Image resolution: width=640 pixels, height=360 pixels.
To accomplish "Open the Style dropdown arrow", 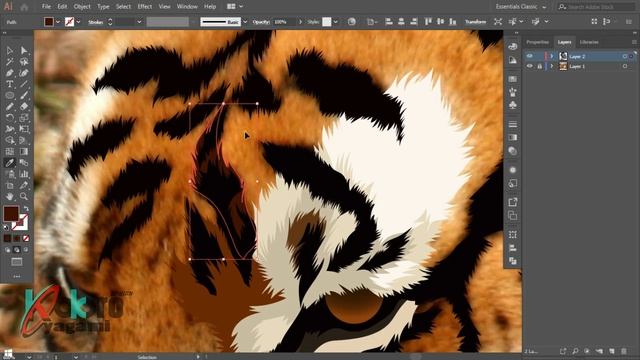I will (x=336, y=22).
